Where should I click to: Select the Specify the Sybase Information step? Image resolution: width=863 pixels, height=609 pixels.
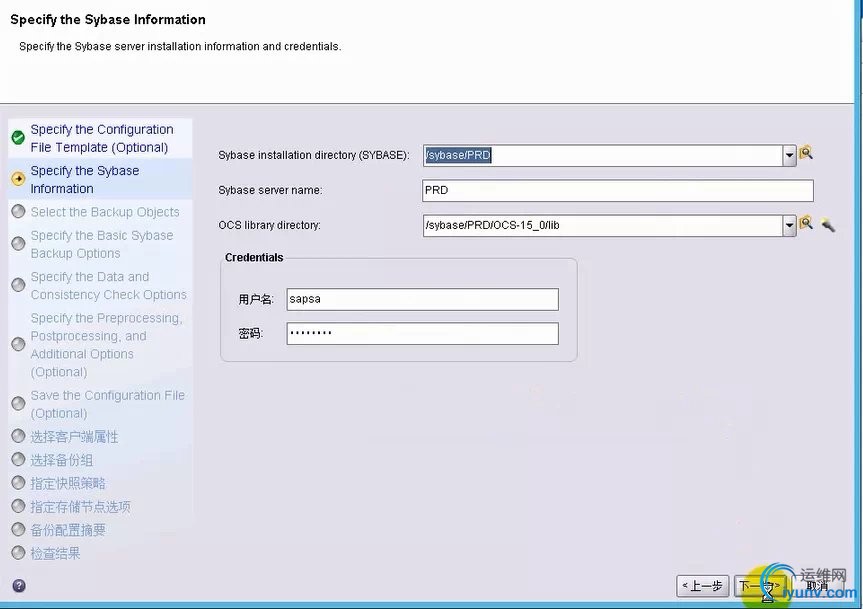[x=85, y=179]
